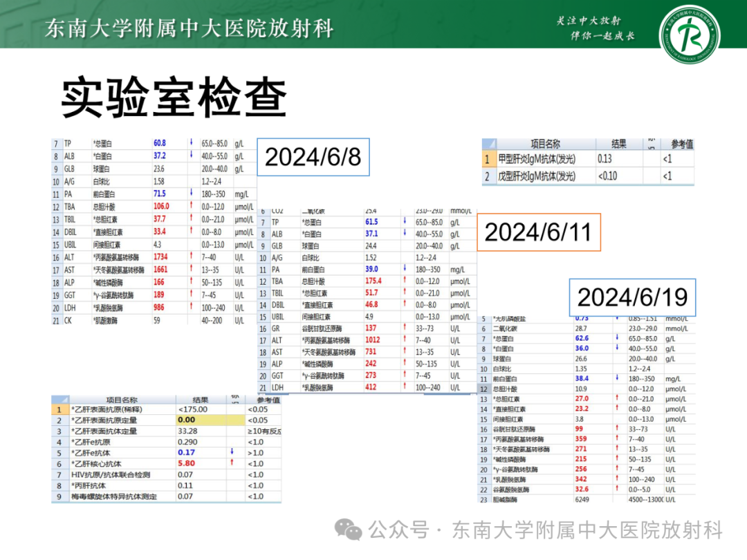
Task: Click *乙肝核心抗体 result 5.80
Action: [186, 463]
